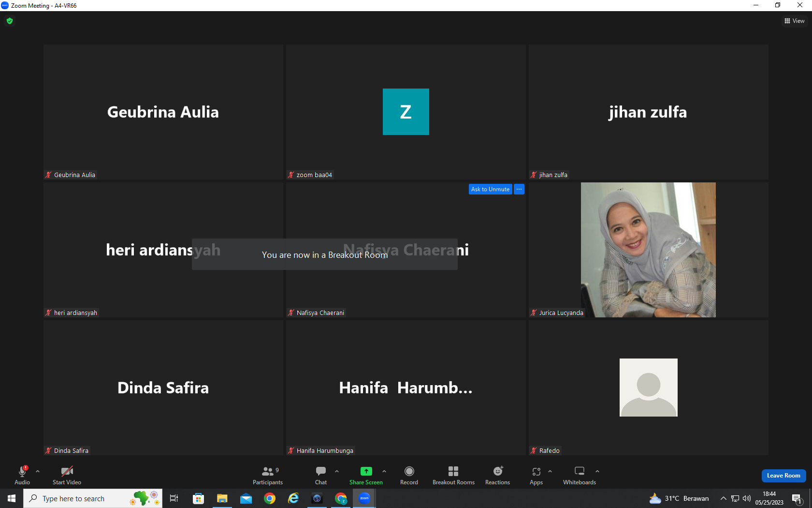Start recording with the Record icon
The image size is (812, 508).
[x=409, y=471]
